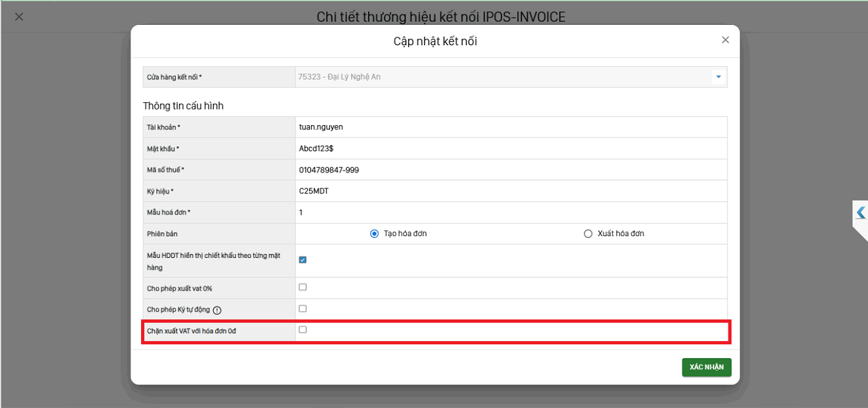Click the 'Tài khoản' field with tuan.nguyen
The height and width of the screenshot is (408, 868).
pos(510,127)
